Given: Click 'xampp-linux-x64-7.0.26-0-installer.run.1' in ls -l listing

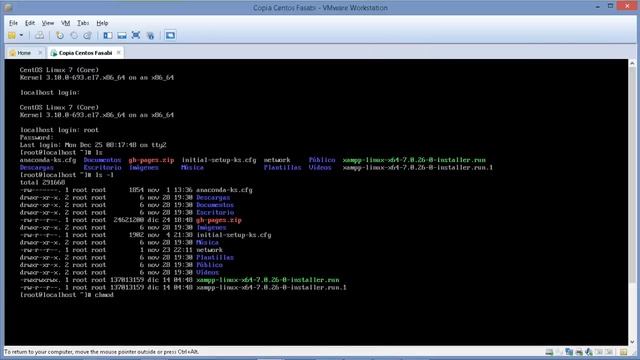Looking at the screenshot, I should tap(271, 287).
